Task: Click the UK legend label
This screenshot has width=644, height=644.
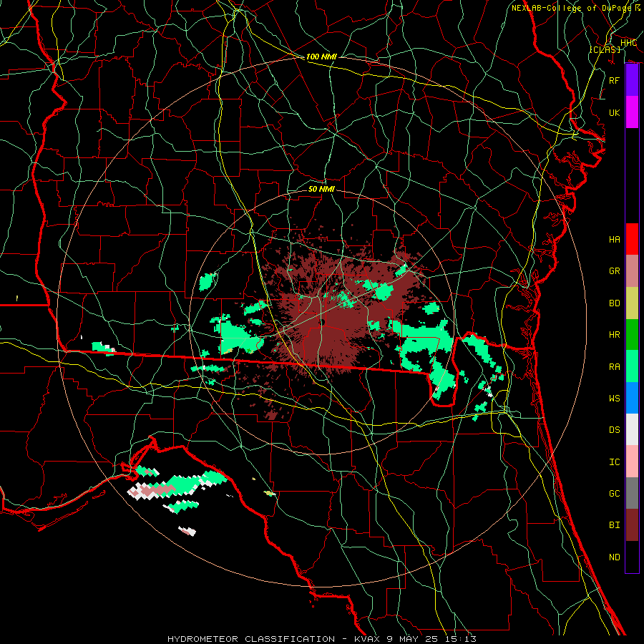Action: pyautogui.click(x=615, y=112)
